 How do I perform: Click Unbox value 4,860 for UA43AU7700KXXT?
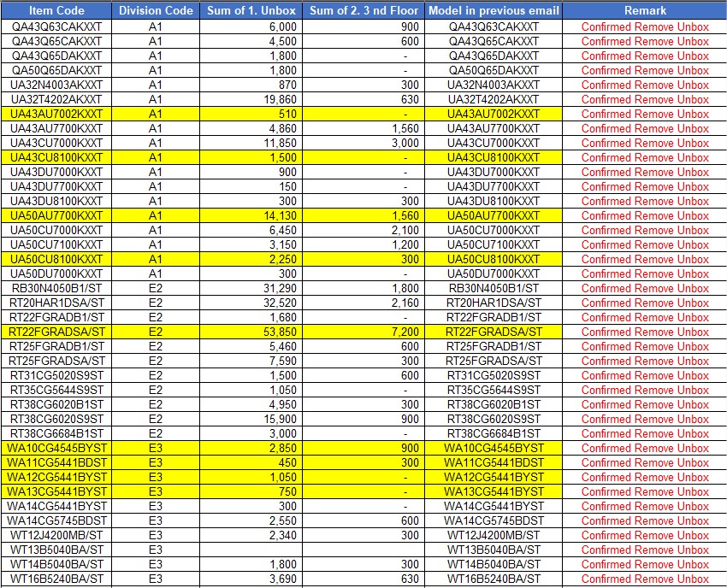pos(251,128)
